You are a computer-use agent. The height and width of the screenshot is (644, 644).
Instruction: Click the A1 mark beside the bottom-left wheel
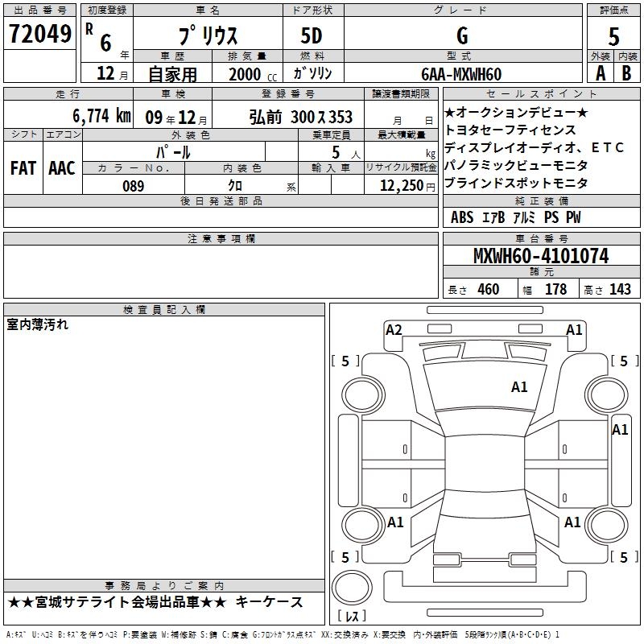pyautogui.click(x=395, y=522)
